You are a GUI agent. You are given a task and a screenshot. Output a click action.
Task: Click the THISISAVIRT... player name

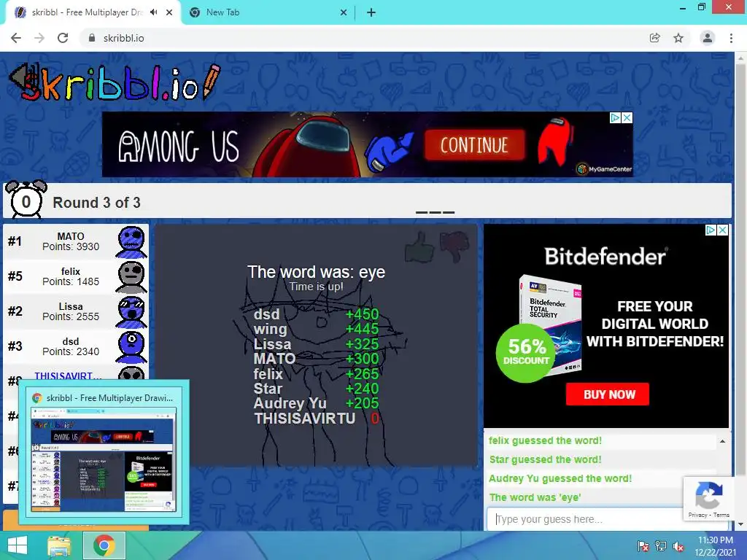tap(68, 376)
